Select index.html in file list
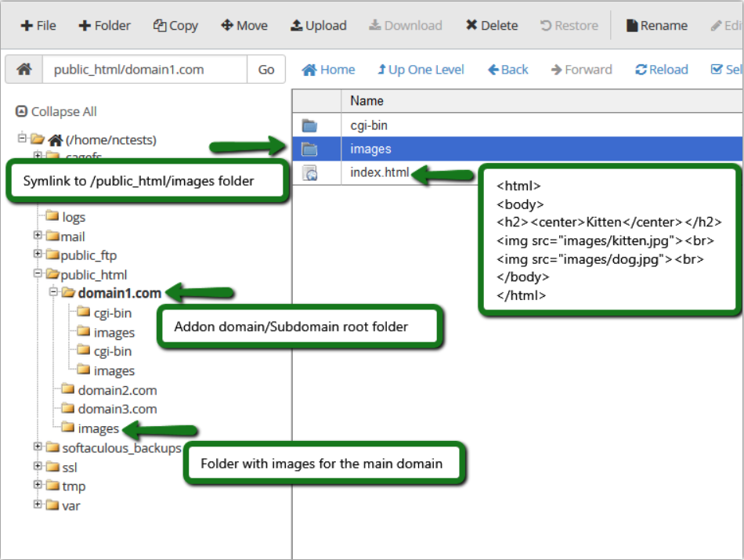Screen dimensions: 744x560 click(380, 172)
